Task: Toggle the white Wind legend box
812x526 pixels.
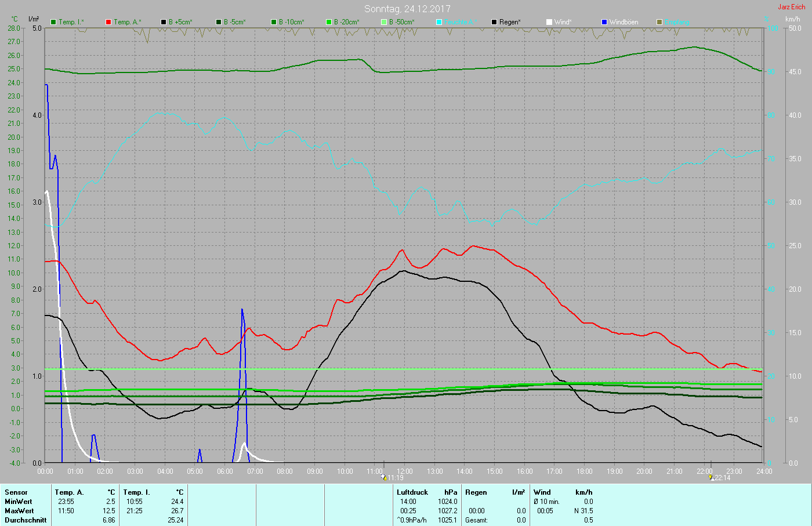Action: pyautogui.click(x=549, y=22)
